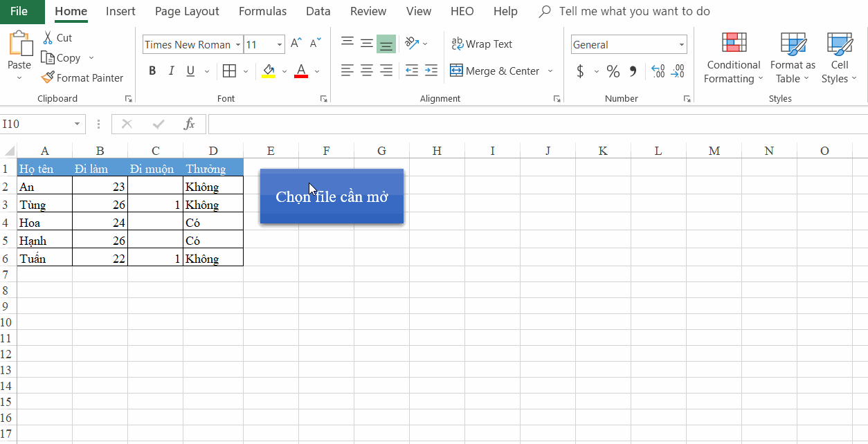Click the Increase Font Size icon

(295, 42)
